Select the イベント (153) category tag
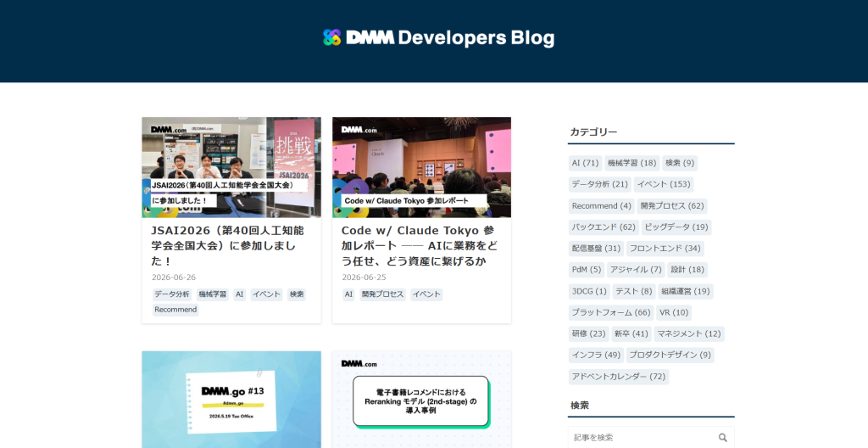The image size is (868, 448). (x=664, y=184)
